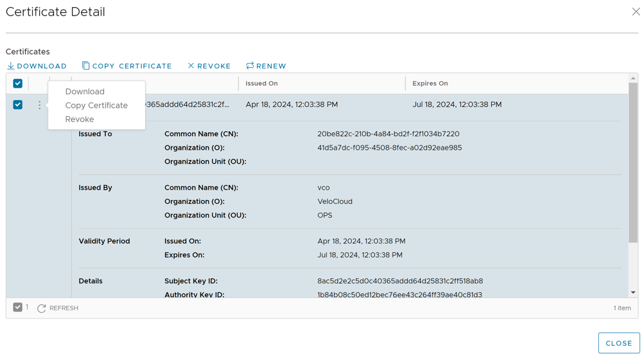
Task: Click the row's Jul 18, 2024 expiry cell
Action: click(457, 105)
